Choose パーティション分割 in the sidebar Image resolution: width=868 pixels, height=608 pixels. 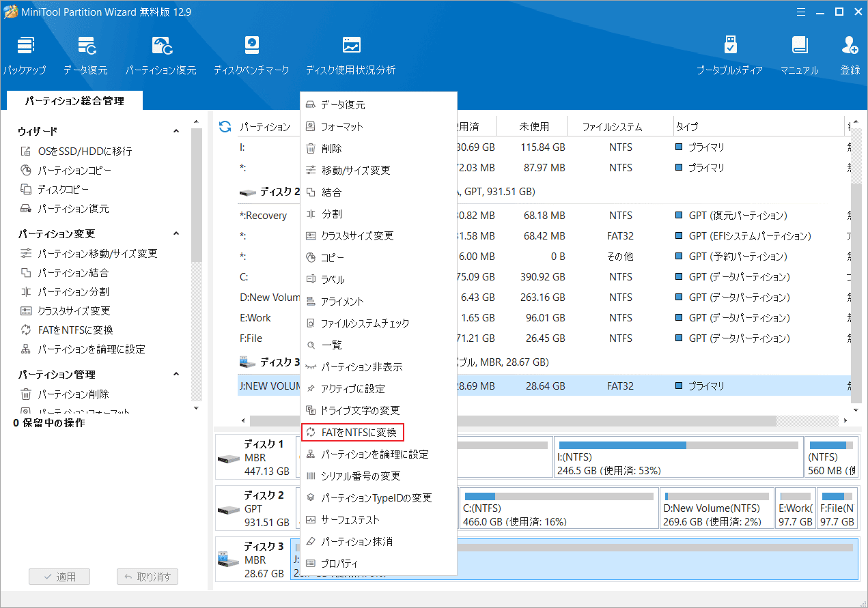click(64, 291)
